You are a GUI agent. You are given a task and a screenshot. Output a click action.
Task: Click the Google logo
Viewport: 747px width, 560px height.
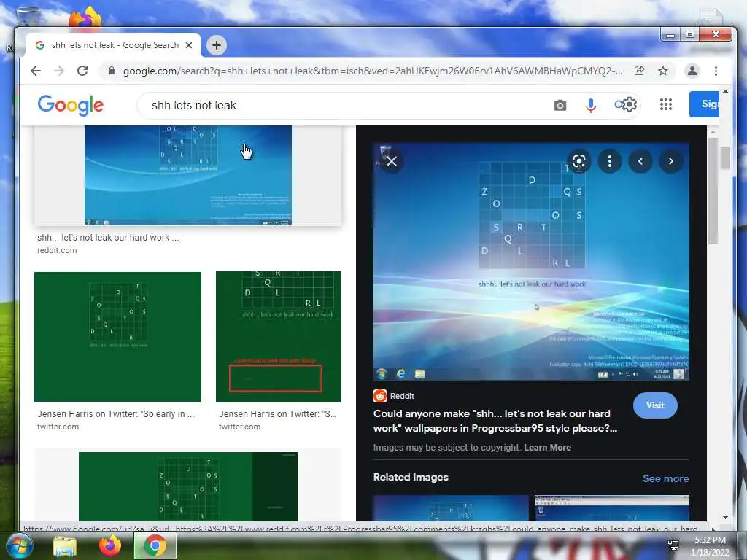(71, 105)
